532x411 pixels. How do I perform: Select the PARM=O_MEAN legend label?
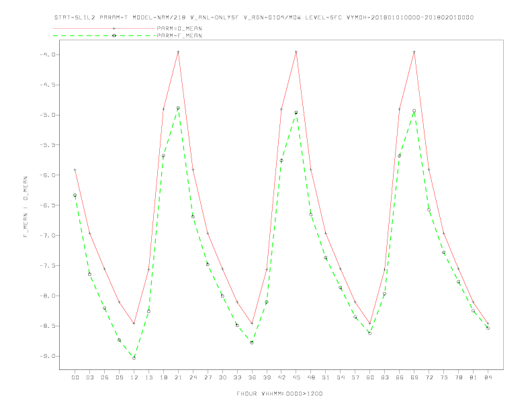pyautogui.click(x=179, y=28)
